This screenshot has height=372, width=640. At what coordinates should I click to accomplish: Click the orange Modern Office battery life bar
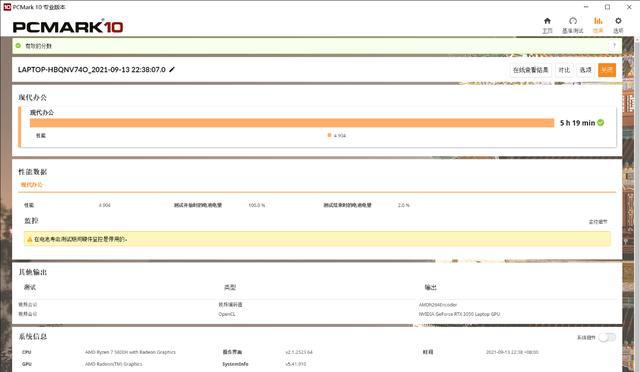(292, 123)
